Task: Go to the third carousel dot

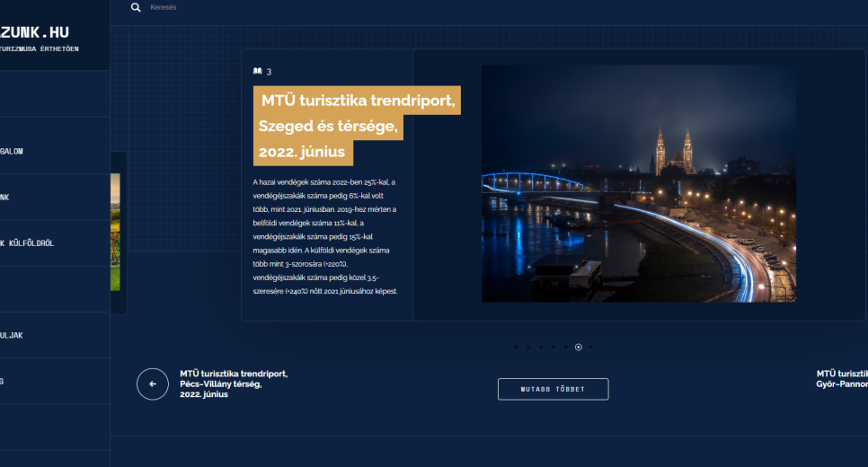Action: click(541, 347)
